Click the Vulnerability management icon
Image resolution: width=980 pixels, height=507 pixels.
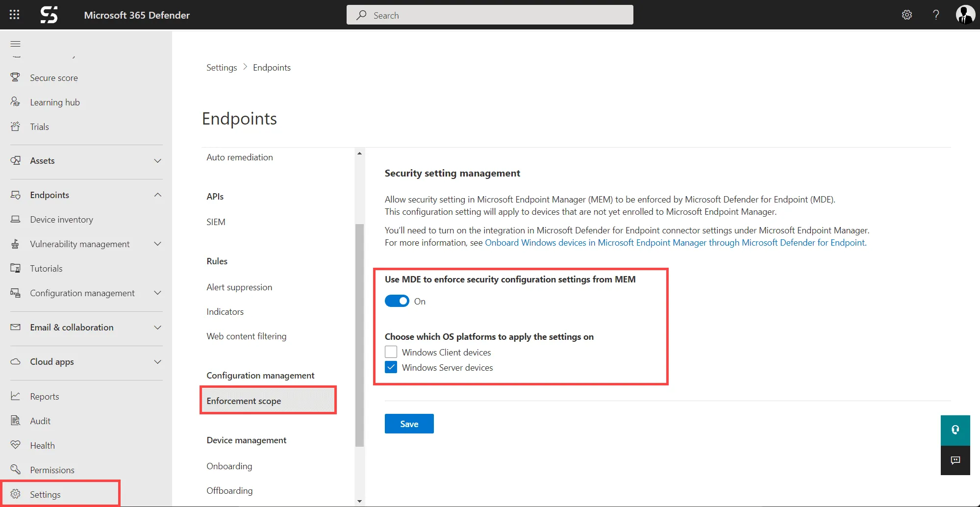(x=16, y=244)
